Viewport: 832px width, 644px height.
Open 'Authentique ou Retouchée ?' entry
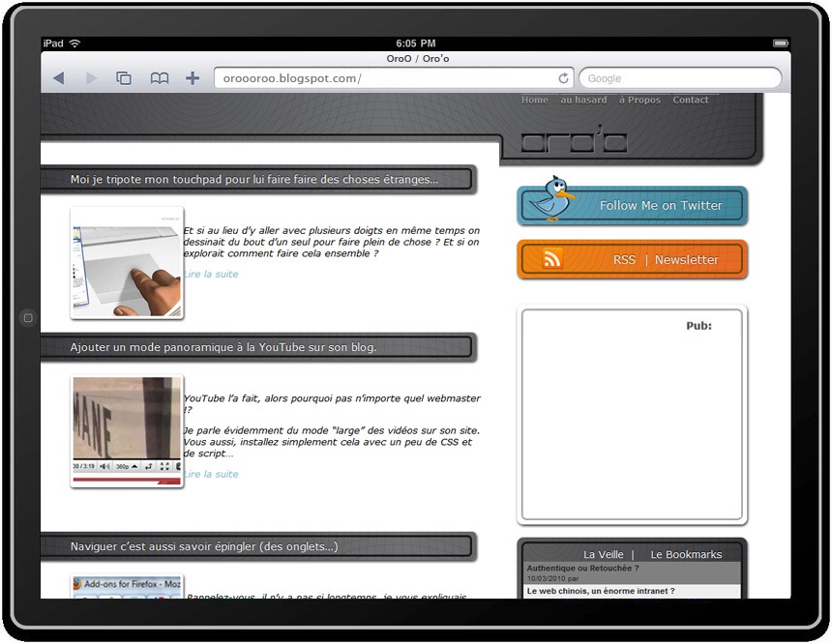click(582, 569)
